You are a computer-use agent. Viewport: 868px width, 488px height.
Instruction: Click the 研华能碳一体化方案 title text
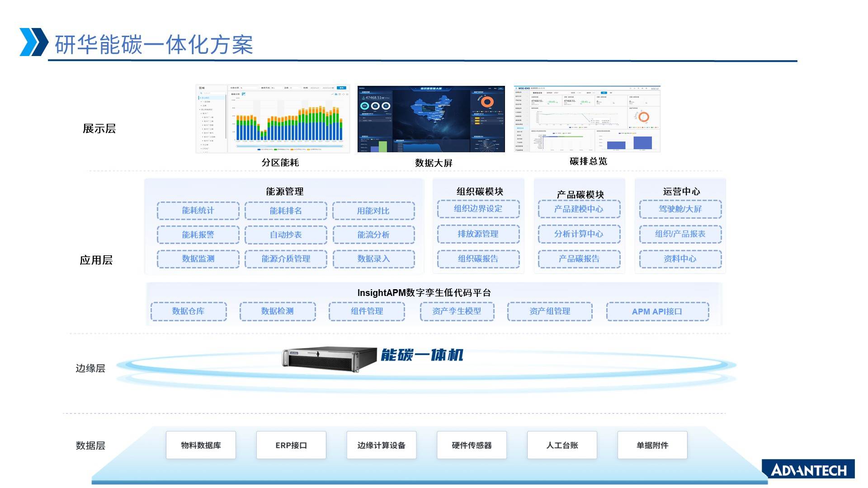pyautogui.click(x=154, y=45)
